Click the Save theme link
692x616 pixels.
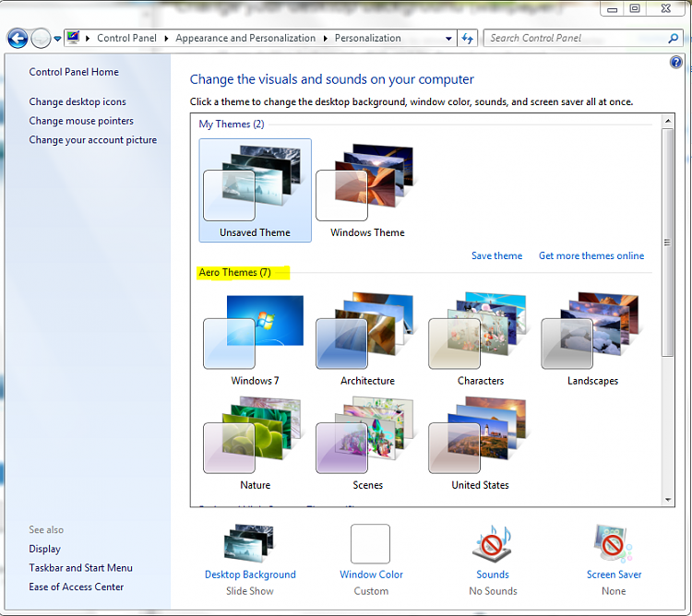pos(496,255)
